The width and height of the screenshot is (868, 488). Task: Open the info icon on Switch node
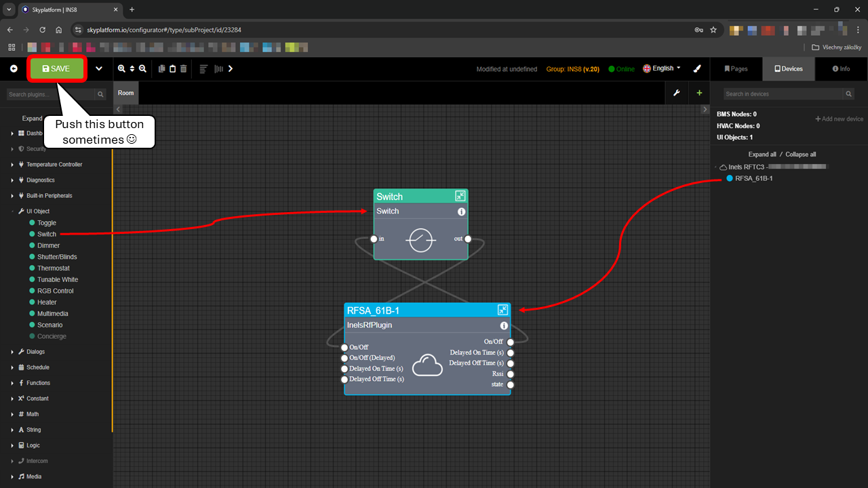click(x=461, y=211)
